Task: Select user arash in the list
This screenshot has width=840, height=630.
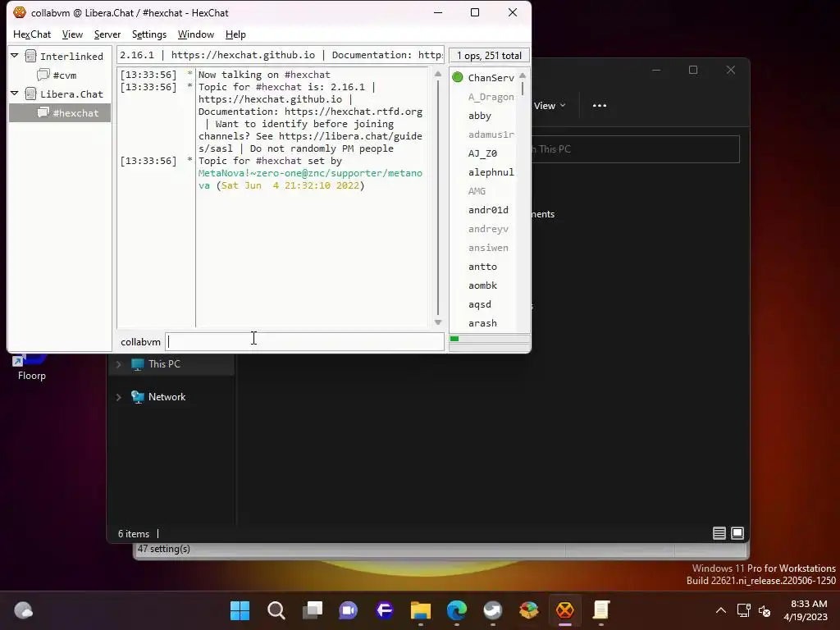Action: (x=482, y=323)
